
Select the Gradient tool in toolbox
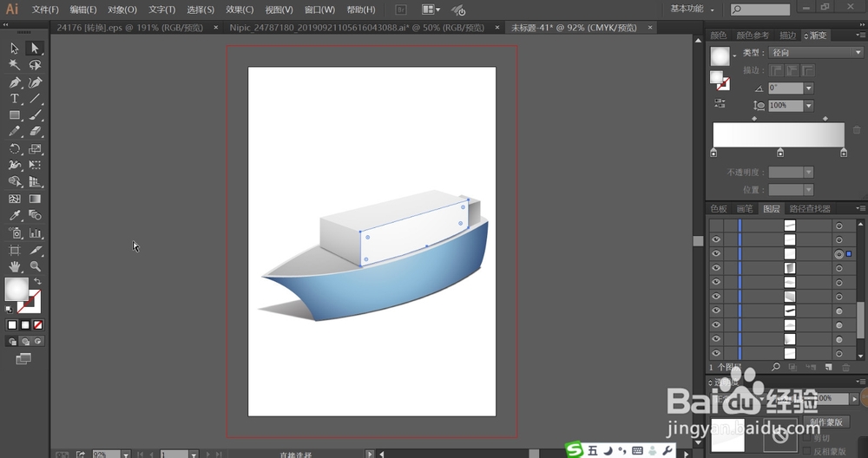coord(35,199)
